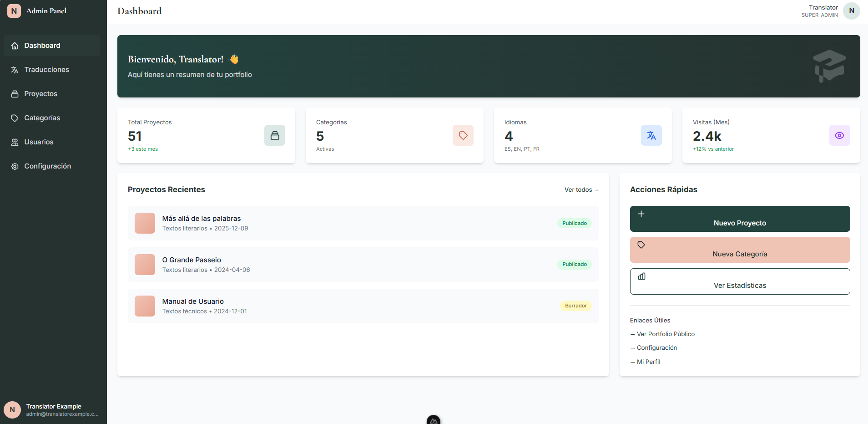Click the tag icon on Nueva Categoría
The image size is (868, 424).
pyautogui.click(x=641, y=245)
